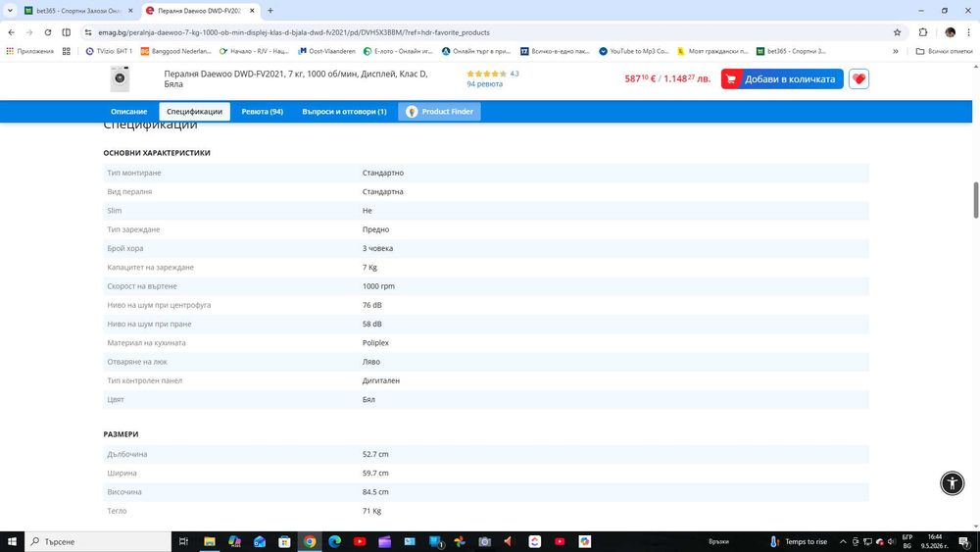Open Chrome three-dot menu
980x552 pixels.
tap(969, 32)
